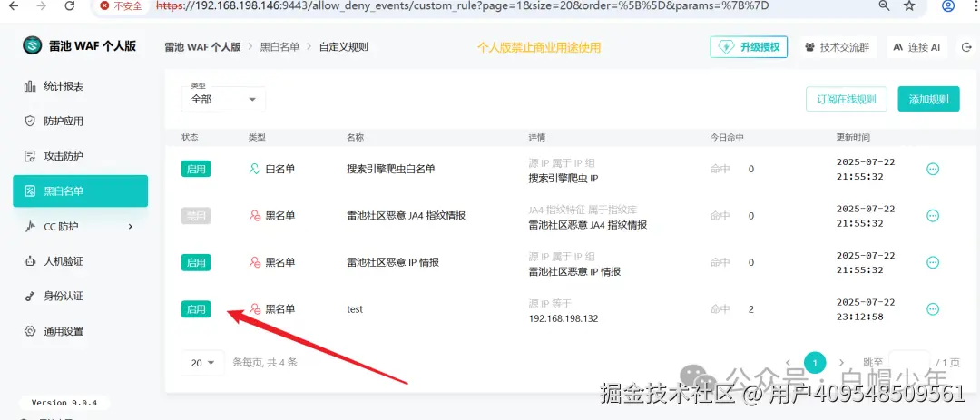Open the 类型 全部 filter dropdown
Viewport: 980px width, 420px height.
point(224,99)
